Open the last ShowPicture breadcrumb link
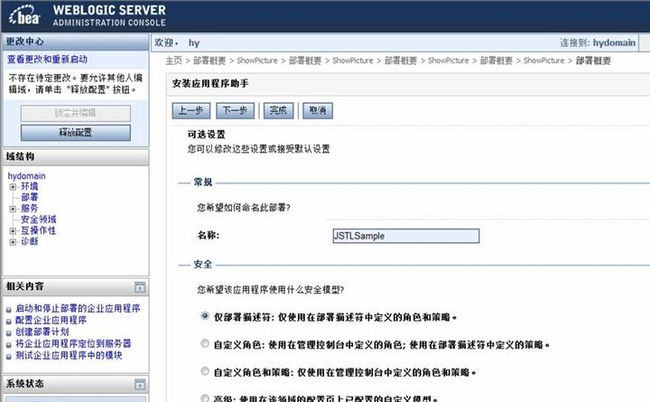Viewport: 650px width, 402px height. click(544, 61)
